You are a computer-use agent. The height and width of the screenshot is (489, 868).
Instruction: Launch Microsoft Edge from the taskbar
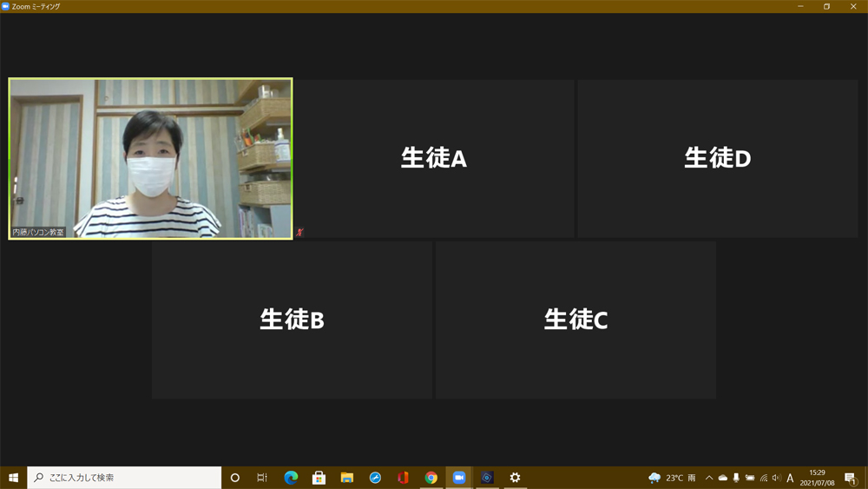point(291,478)
